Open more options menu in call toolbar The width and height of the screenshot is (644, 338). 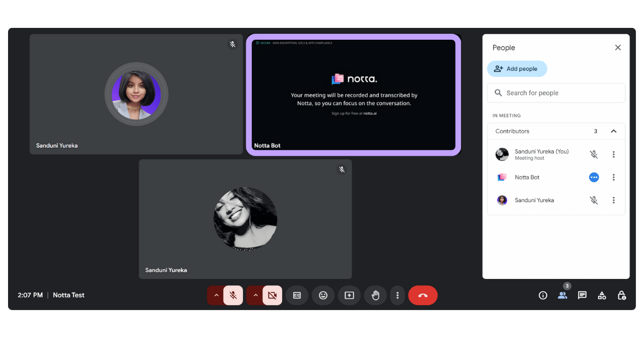click(x=397, y=295)
